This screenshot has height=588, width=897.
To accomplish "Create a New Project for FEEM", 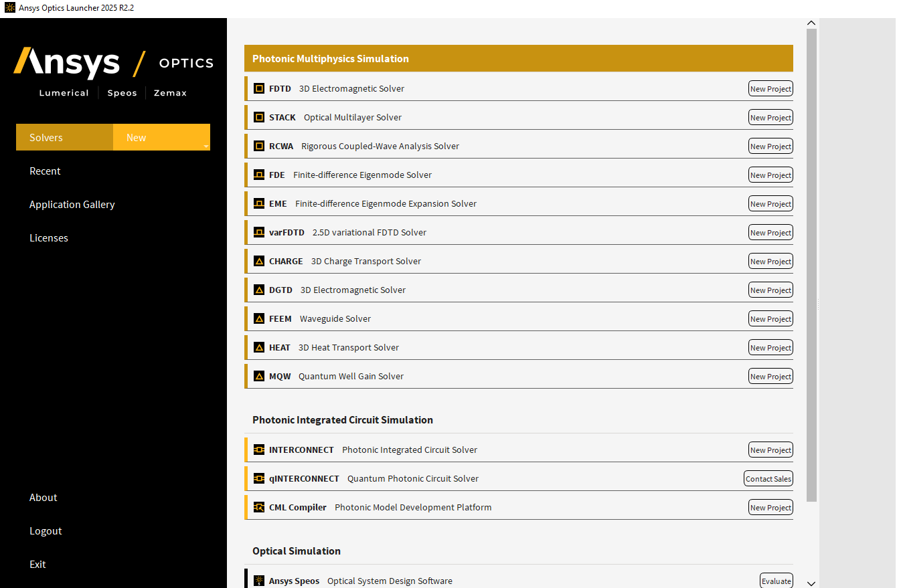I will (770, 319).
